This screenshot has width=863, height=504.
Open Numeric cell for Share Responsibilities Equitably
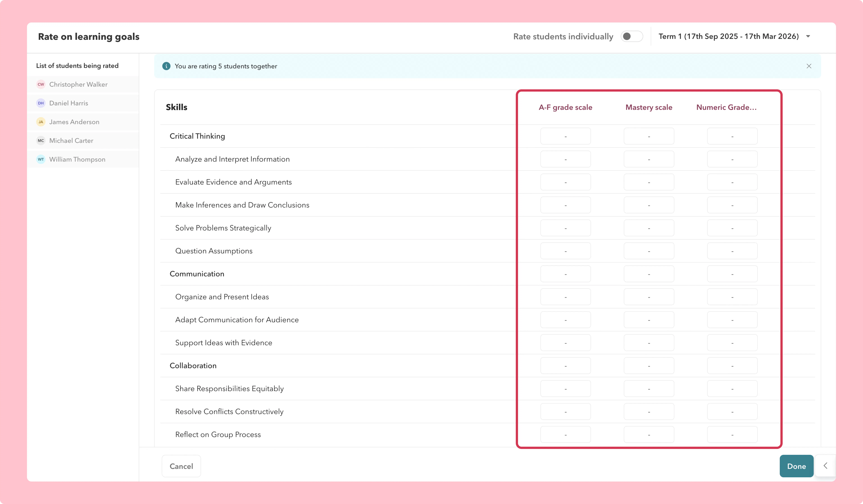pos(733,389)
